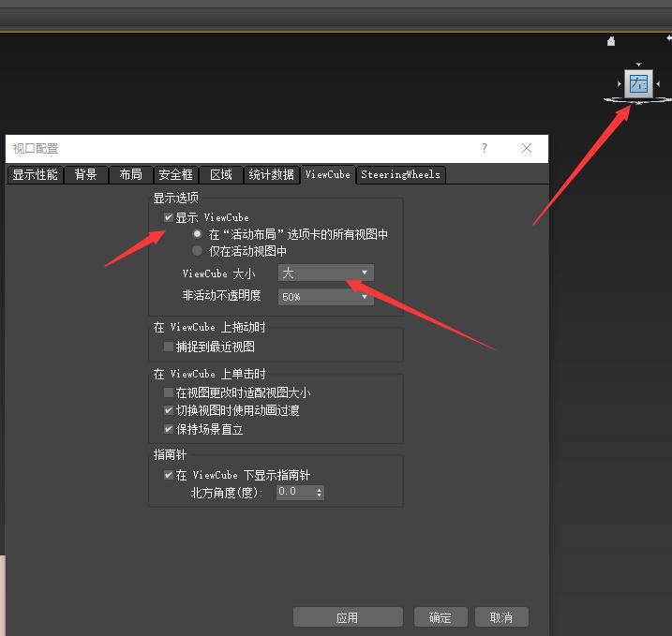Toggle 切换视图时使用动画过渡 checkbox
Viewport: 672px width, 636px height.
(x=169, y=410)
